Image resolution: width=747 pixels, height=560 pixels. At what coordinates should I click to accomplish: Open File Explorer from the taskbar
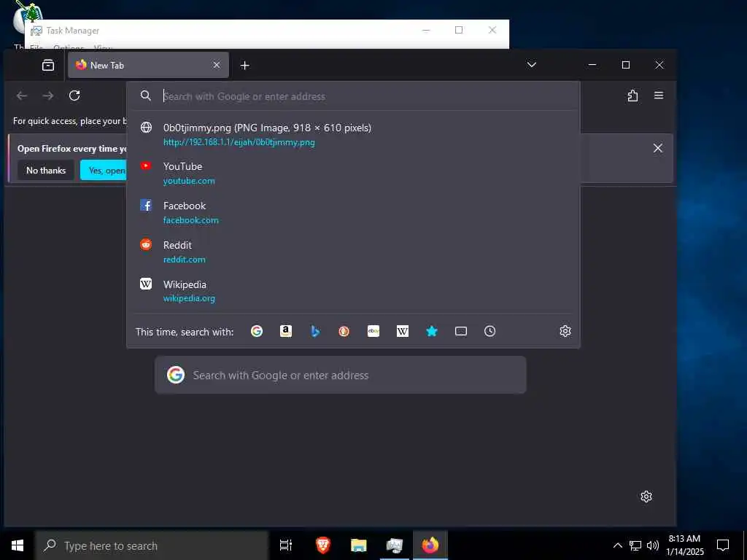coord(359,545)
